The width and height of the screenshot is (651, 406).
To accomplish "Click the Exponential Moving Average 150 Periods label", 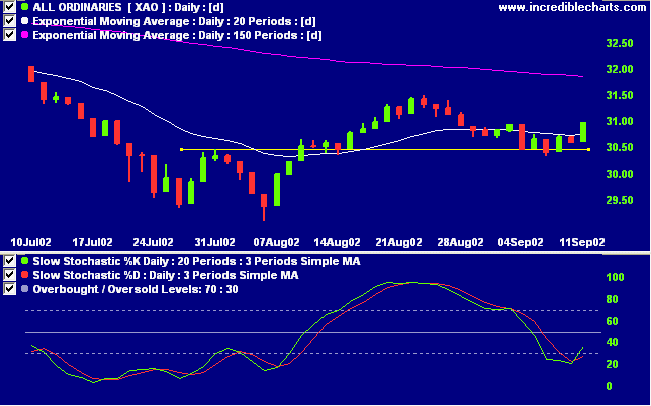I will [x=177, y=35].
